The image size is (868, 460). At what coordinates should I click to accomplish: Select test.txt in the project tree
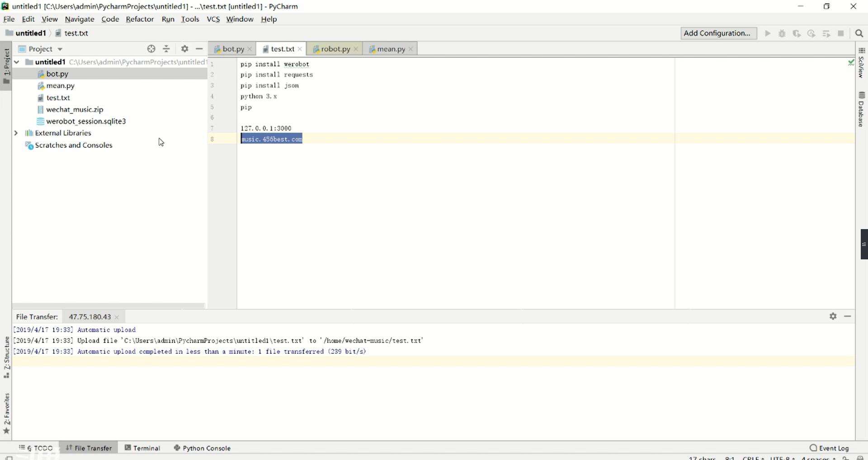(58, 98)
